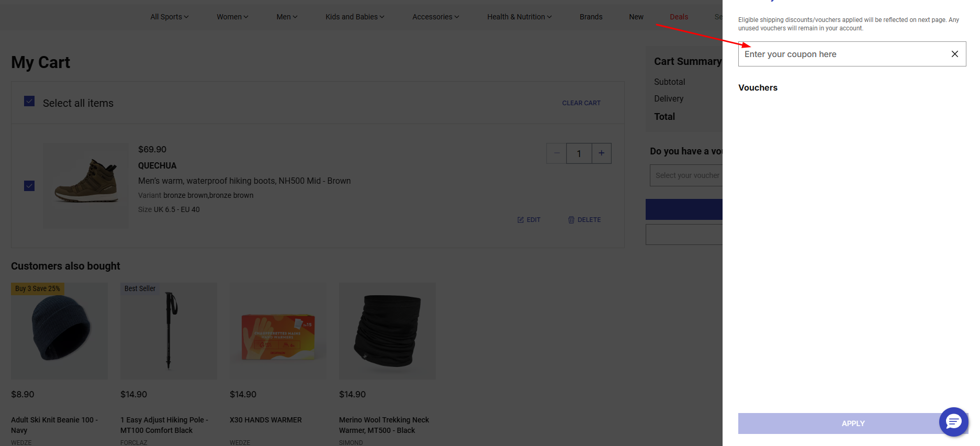Click the Clear Cart link
The height and width of the screenshot is (446, 980).
[x=581, y=103]
